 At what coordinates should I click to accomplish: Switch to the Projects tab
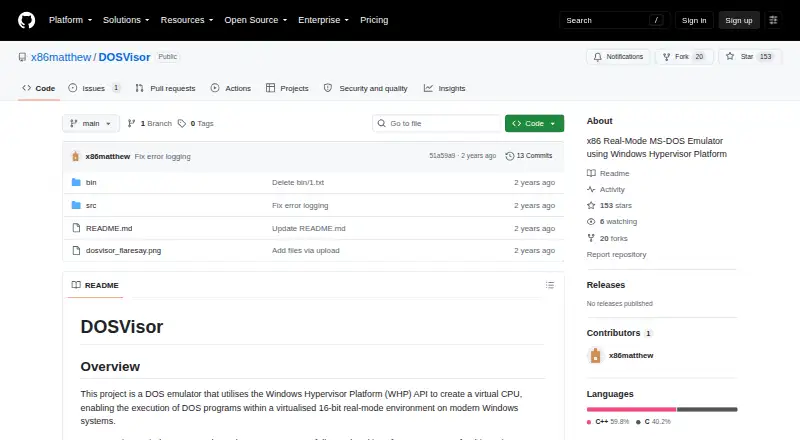(287, 88)
